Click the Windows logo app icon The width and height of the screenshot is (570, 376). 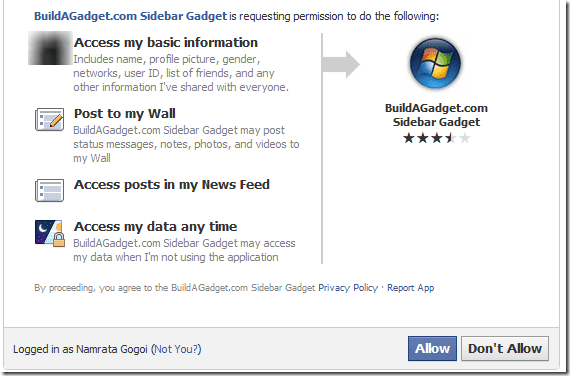[435, 63]
